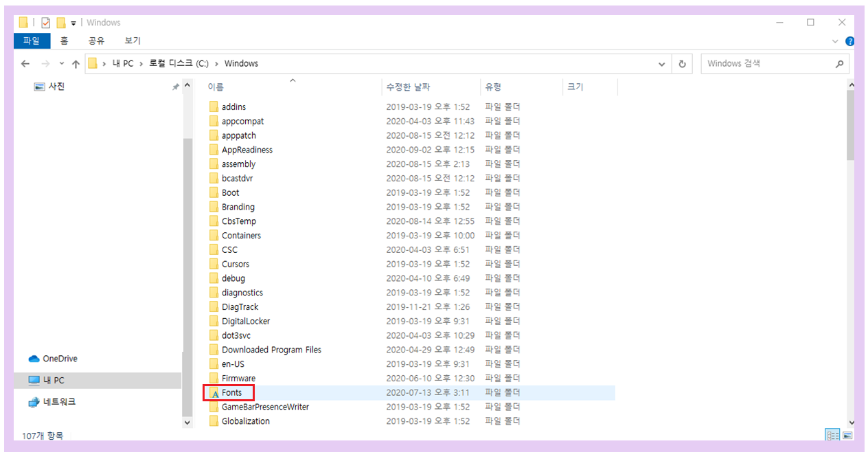Select the Globalization folder icon
The image size is (868, 459).
214,421
